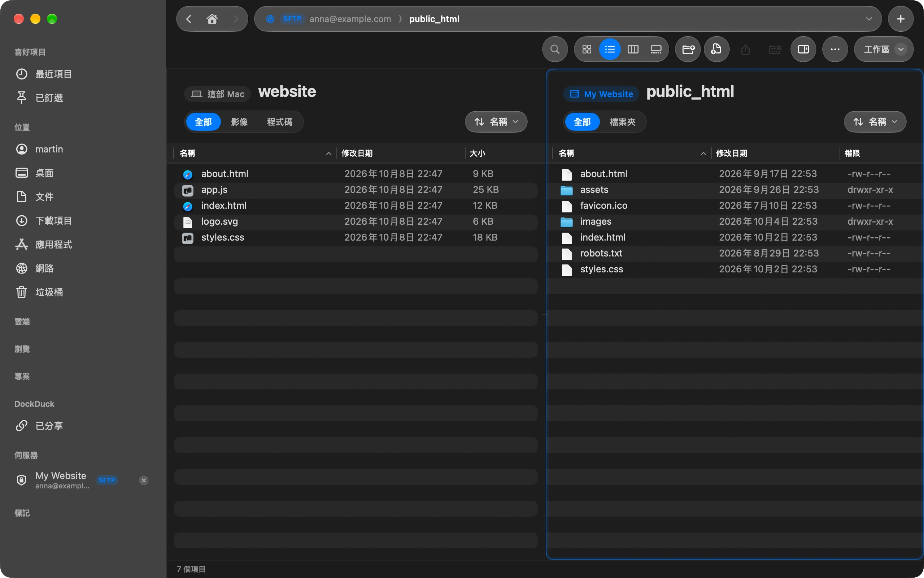Sort website pane by 名稱 column header
Screen dimensions: 924x578
coord(255,153)
